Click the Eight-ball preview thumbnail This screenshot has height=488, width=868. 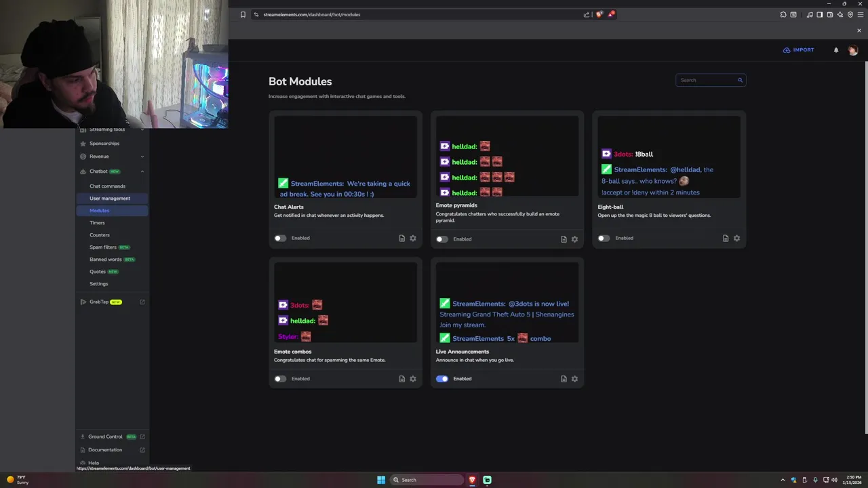click(x=669, y=157)
